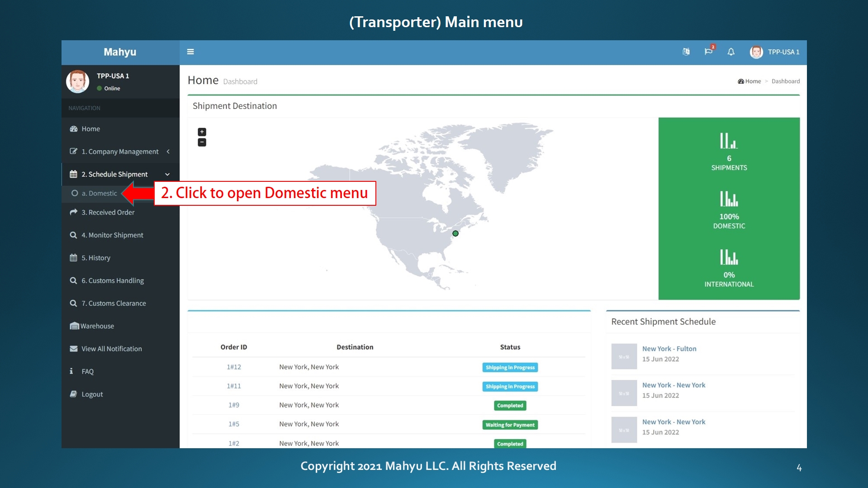
Task: Click Waiting for Payment status badge
Action: (x=510, y=425)
